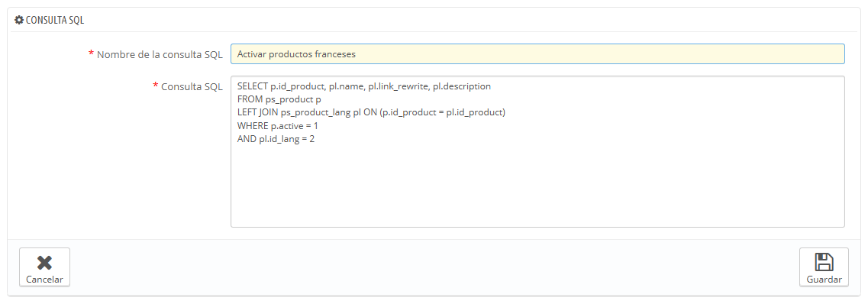Click inside the Consulta SQL text area

point(537,151)
